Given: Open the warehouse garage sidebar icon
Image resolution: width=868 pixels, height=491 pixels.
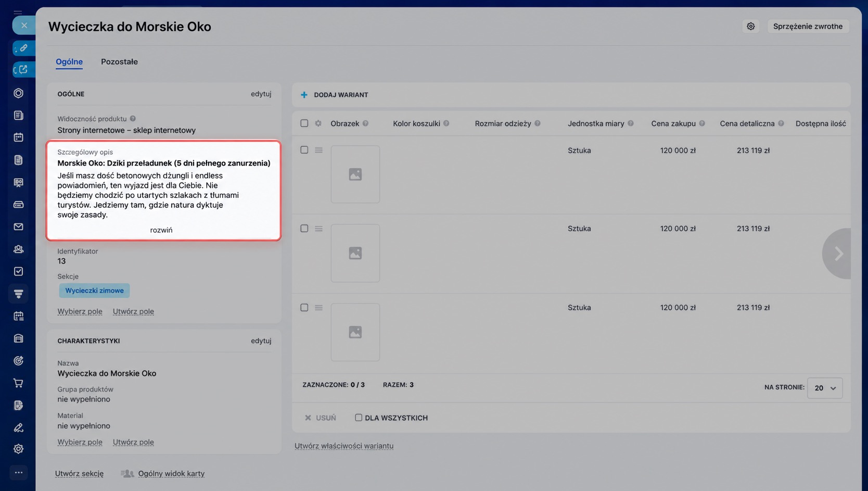Looking at the screenshot, I should tap(19, 338).
